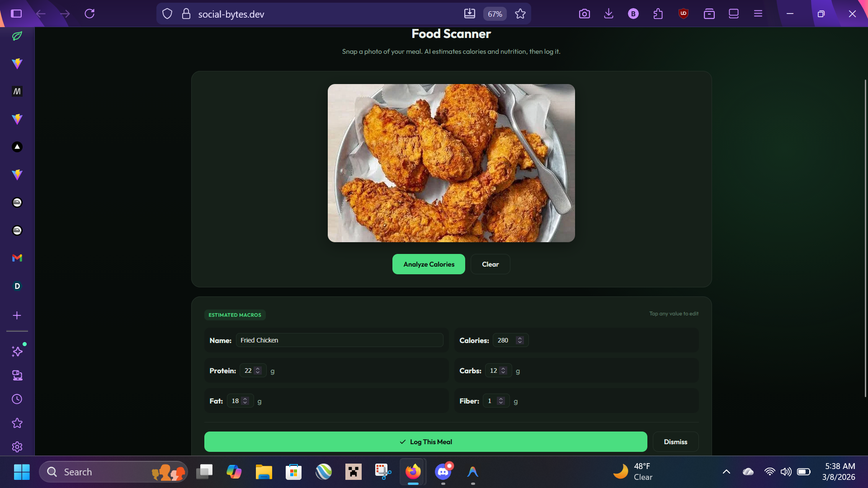Show hidden system tray icons chevron
This screenshot has height=488, width=868.
(x=726, y=472)
